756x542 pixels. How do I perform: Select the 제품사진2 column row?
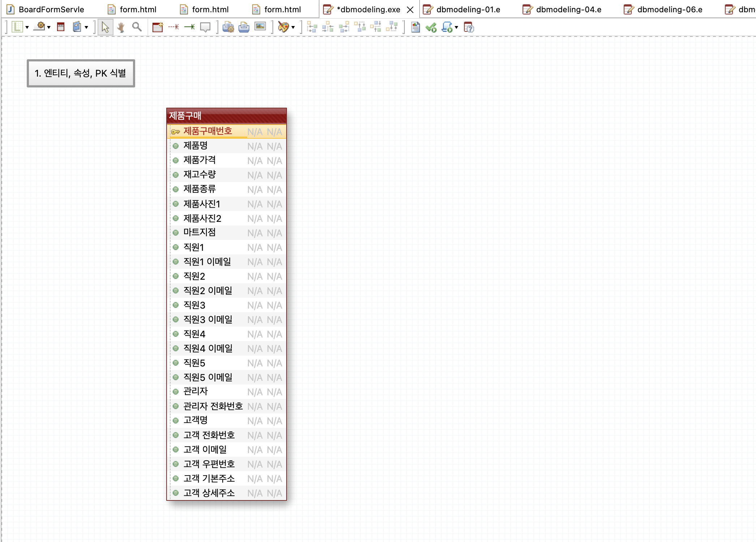pos(227,218)
